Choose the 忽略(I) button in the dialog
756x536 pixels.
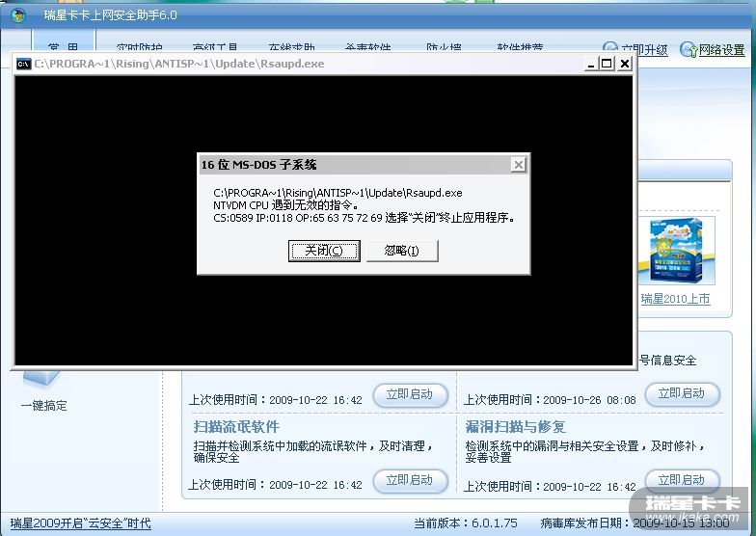(402, 251)
